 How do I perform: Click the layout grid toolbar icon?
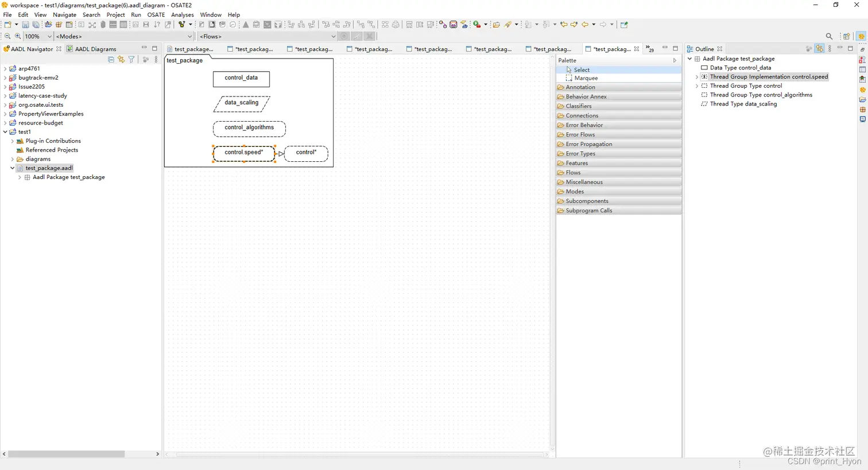point(123,25)
